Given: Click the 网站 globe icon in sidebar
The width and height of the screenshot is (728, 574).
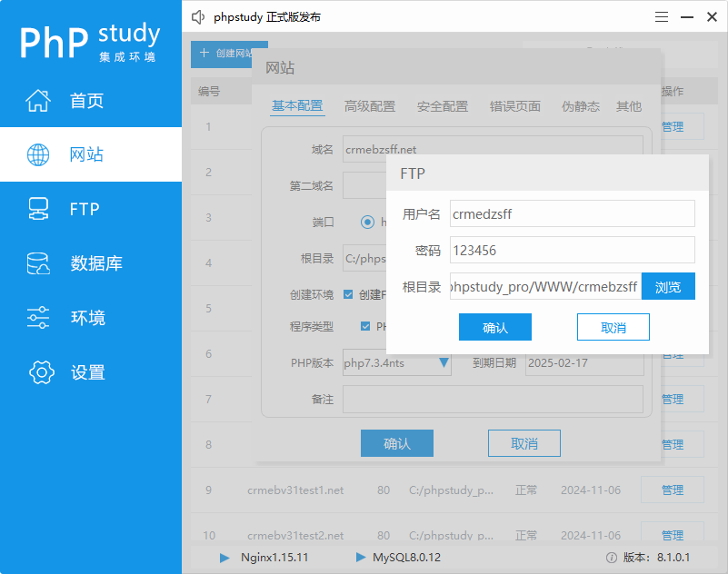Looking at the screenshot, I should (x=38, y=154).
